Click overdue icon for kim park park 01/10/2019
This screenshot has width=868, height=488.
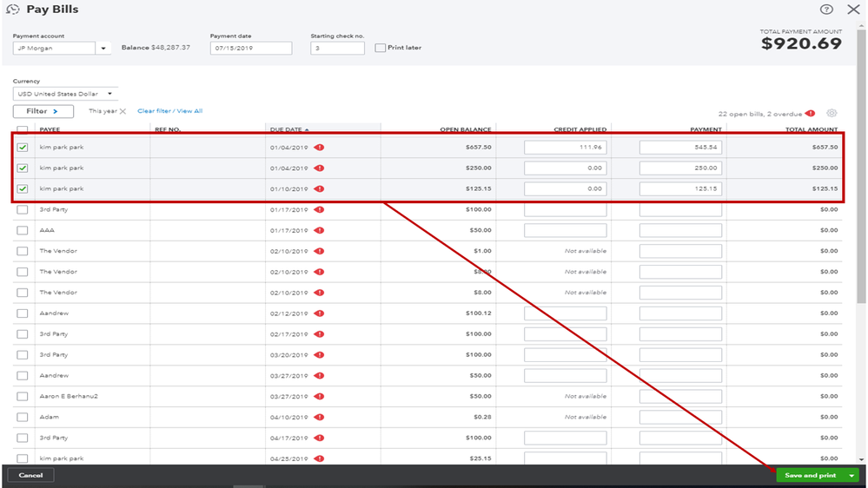click(x=320, y=188)
